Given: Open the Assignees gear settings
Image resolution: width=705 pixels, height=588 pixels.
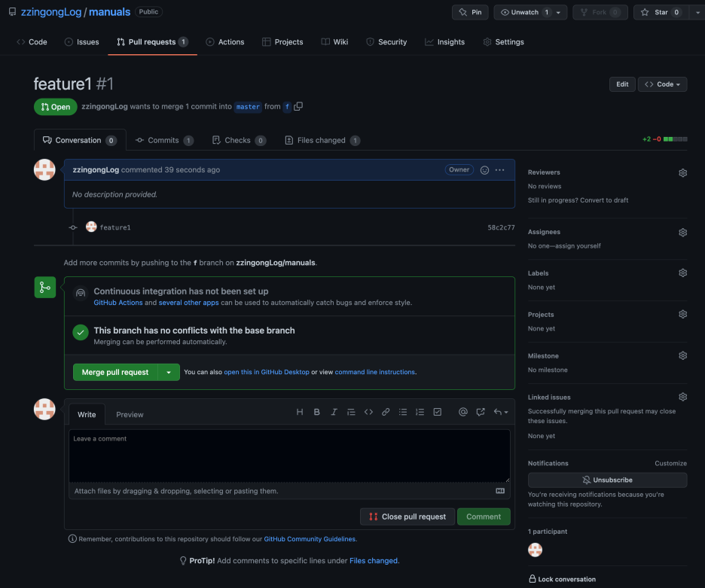Looking at the screenshot, I should point(682,233).
